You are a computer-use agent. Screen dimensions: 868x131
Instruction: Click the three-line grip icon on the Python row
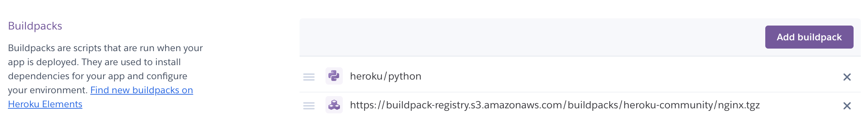pyautogui.click(x=309, y=77)
